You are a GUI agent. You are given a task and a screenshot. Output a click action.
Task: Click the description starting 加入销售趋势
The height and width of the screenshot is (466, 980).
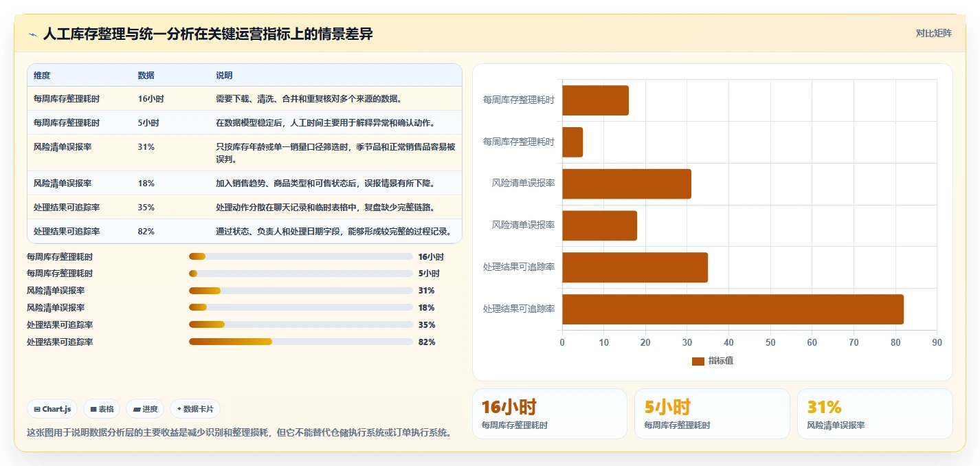click(325, 184)
